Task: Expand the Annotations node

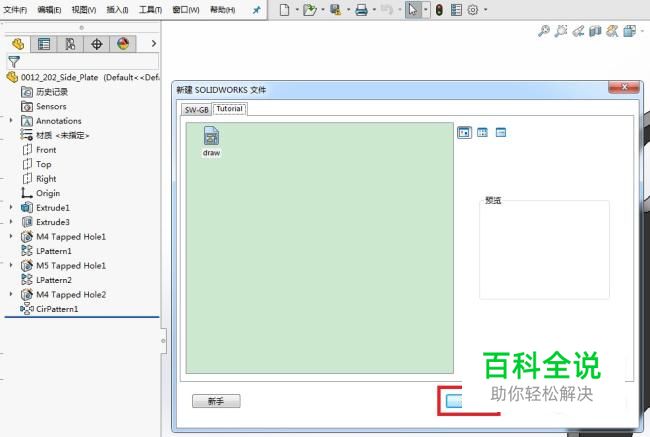Action: (11, 121)
